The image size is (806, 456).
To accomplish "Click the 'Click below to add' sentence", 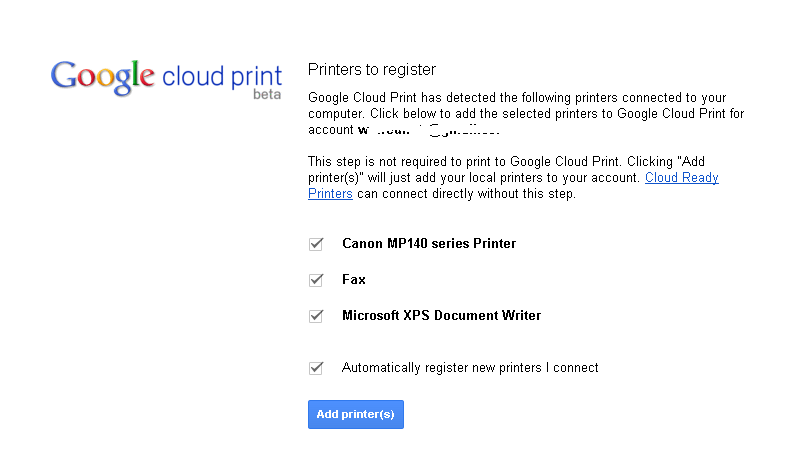I will [560, 114].
